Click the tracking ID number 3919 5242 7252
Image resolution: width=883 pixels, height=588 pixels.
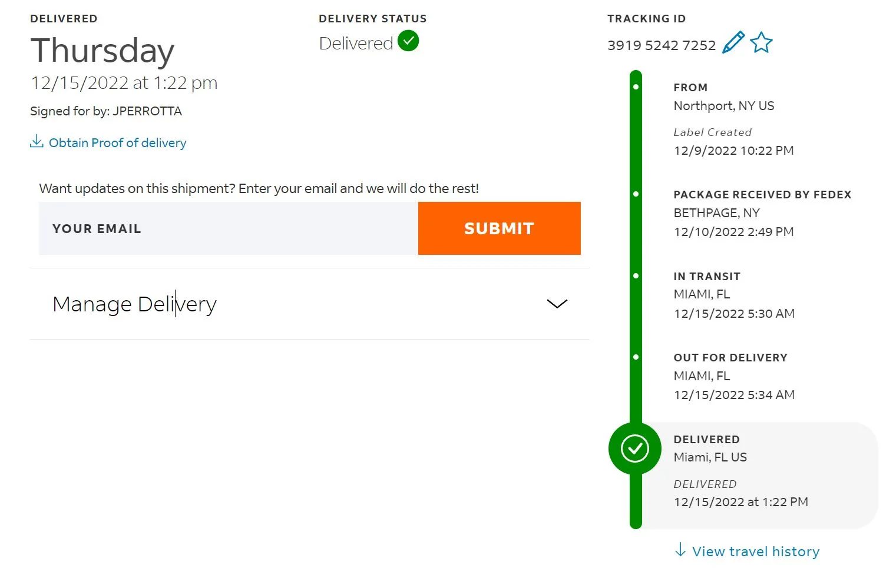[661, 45]
